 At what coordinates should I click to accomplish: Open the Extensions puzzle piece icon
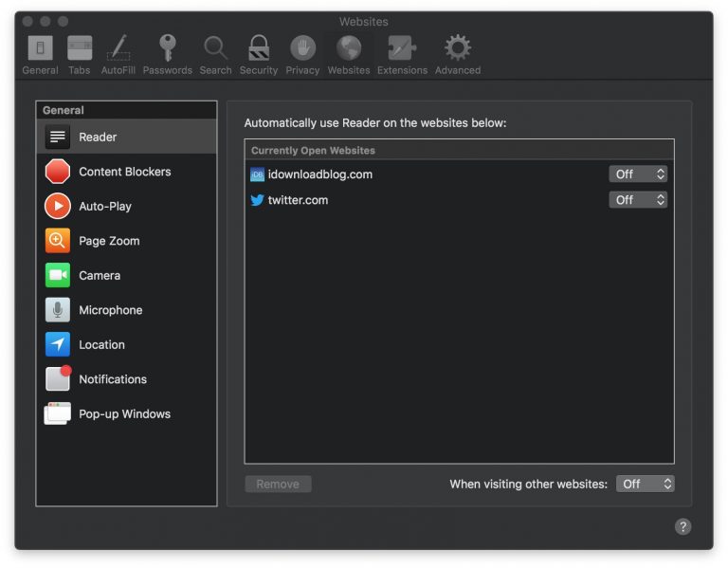click(x=402, y=47)
